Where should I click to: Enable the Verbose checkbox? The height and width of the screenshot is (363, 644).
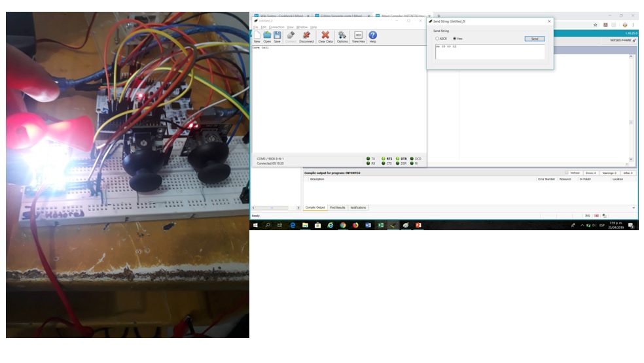click(568, 173)
